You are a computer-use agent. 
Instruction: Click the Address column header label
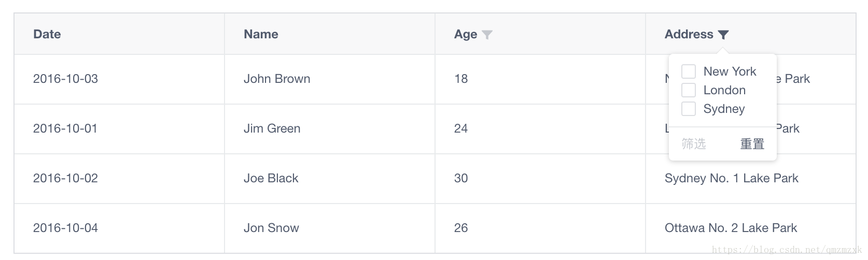[x=689, y=34]
